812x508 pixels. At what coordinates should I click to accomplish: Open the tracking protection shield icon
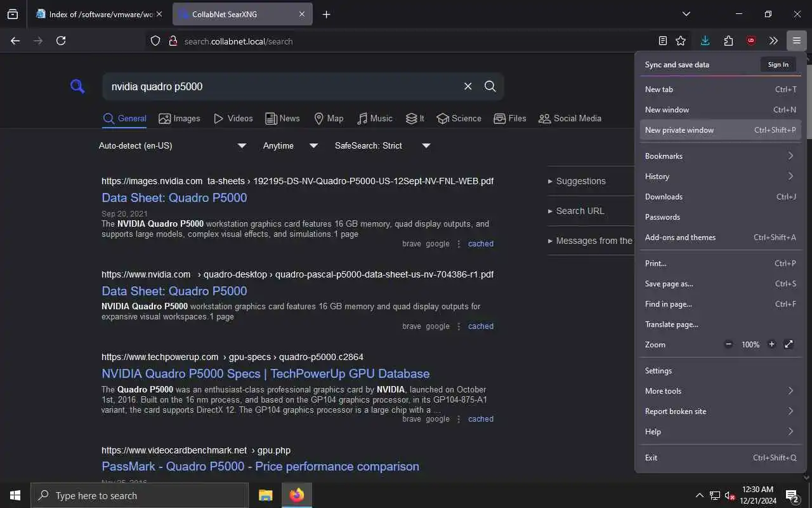tap(155, 41)
